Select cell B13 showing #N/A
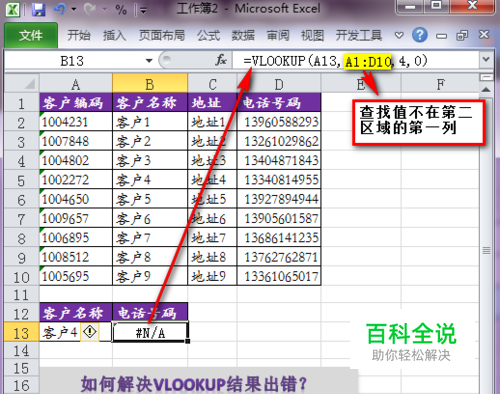 point(150,332)
